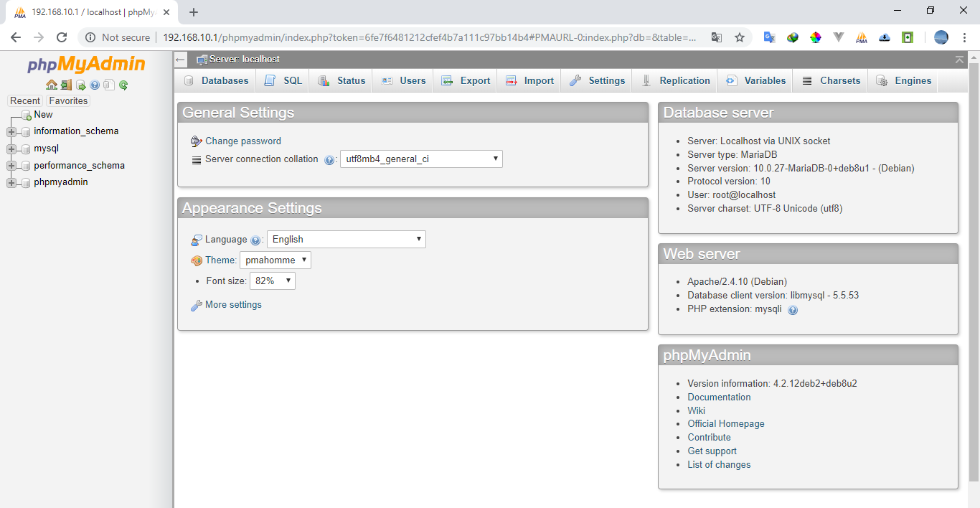Collapse navigation panel with left arrow icon
Screen dimensions: 980x508
[181, 60]
